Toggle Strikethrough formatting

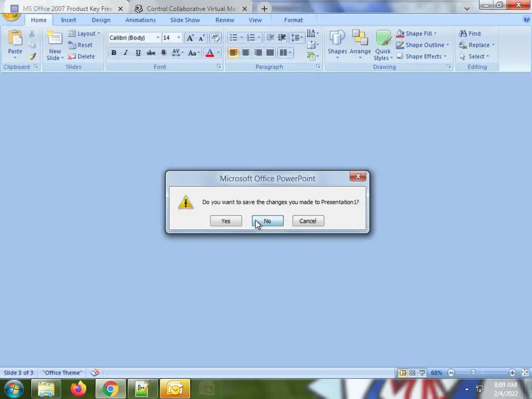(x=151, y=52)
